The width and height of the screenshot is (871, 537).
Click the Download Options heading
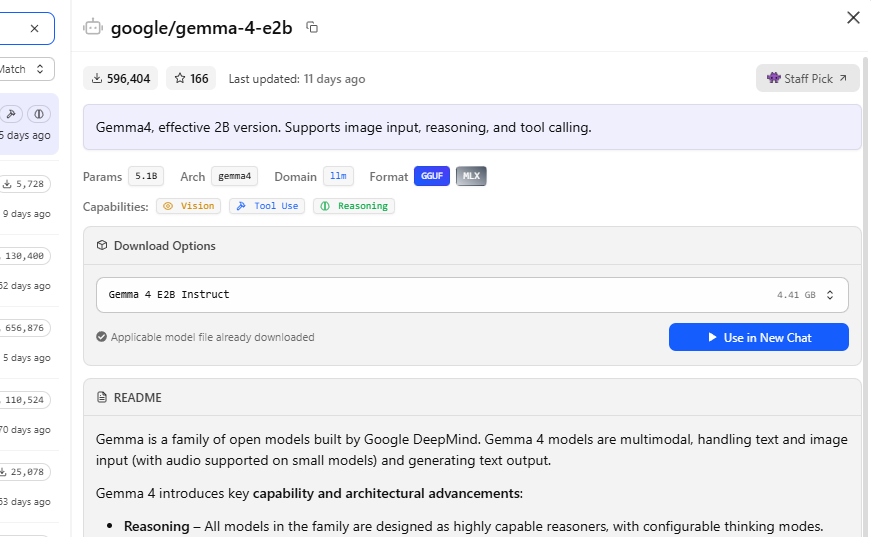point(164,246)
